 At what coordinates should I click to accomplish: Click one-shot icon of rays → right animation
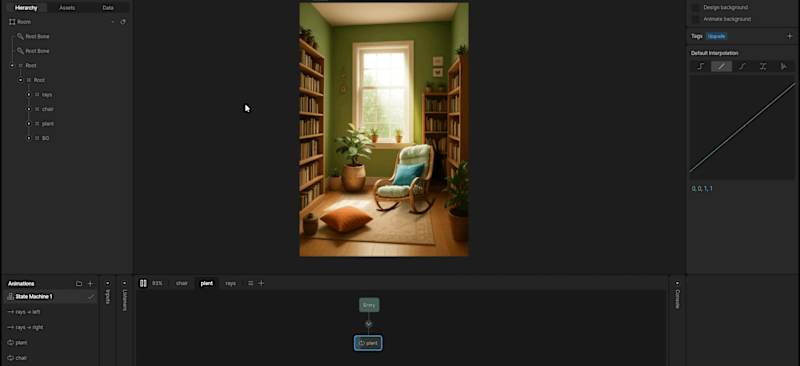pyautogui.click(x=11, y=327)
